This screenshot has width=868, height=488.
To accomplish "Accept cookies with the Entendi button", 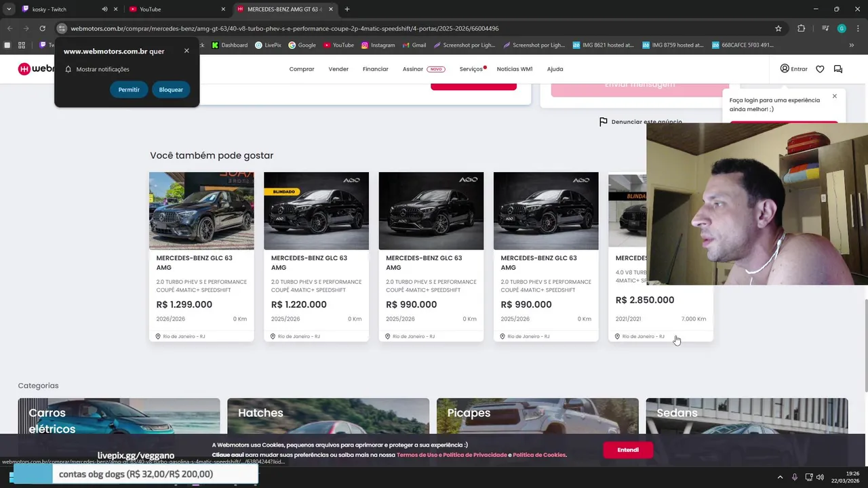I will click(628, 450).
